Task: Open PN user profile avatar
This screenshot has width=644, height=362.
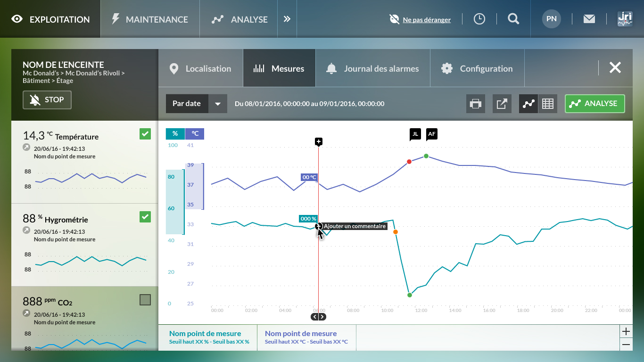Action: click(552, 19)
